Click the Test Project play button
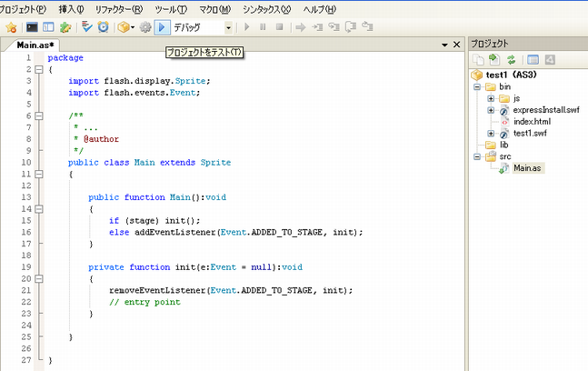 (162, 27)
